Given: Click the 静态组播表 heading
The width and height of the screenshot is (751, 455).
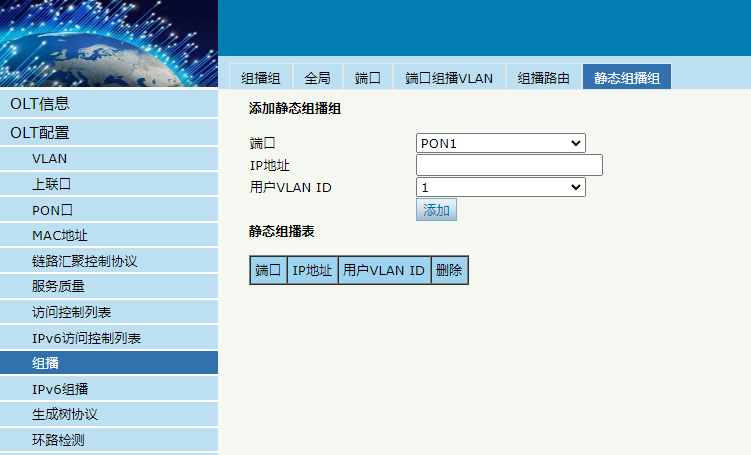Looking at the screenshot, I should click(x=282, y=231).
